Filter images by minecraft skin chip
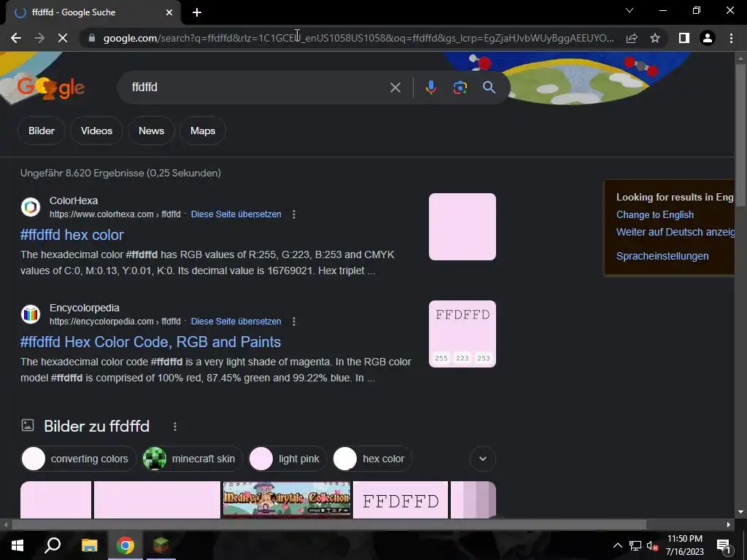This screenshot has width=747, height=560. pos(193,459)
